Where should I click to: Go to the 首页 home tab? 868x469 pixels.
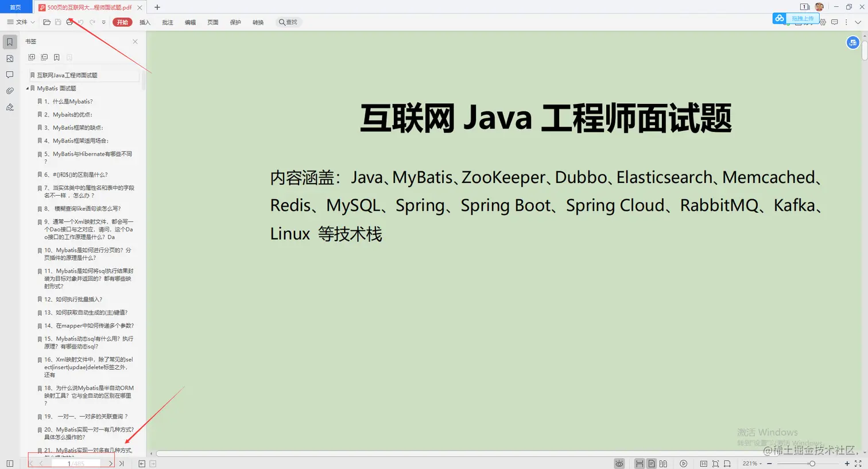[x=15, y=7]
